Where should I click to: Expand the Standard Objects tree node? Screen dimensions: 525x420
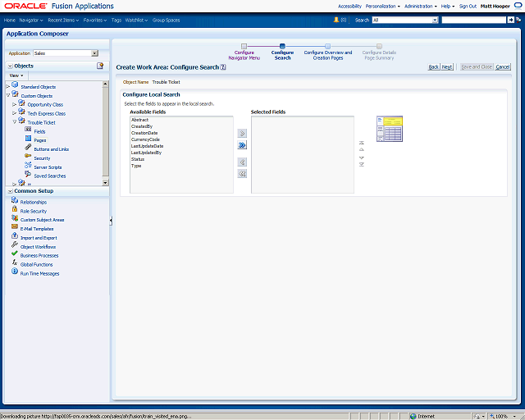[8, 86]
